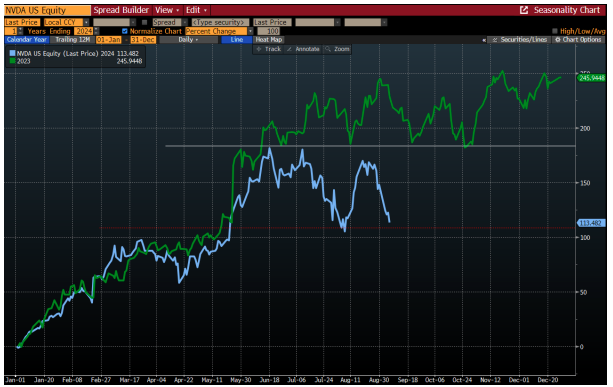Image resolution: width=613 pixels, height=387 pixels.
Task: Click the Dec-20 date axis label
Action: (x=548, y=380)
